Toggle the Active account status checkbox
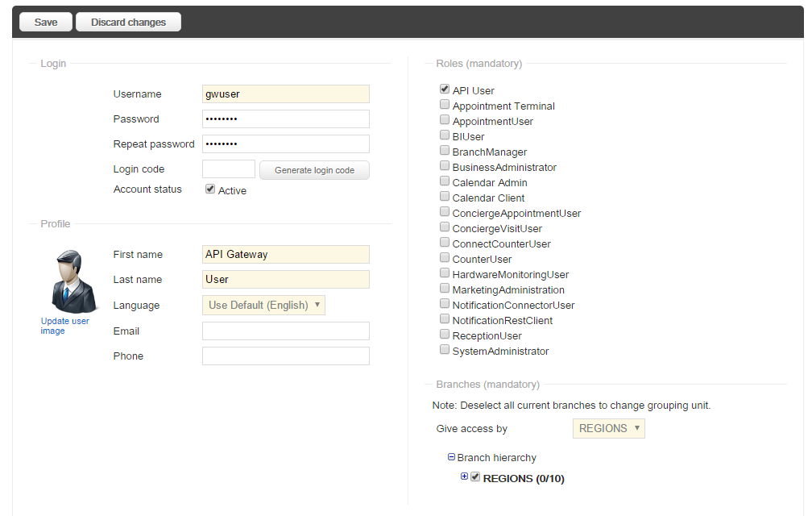The height and width of the screenshot is (516, 812). [x=210, y=189]
